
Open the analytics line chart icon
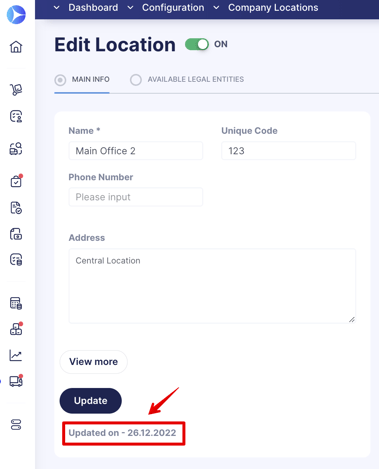point(16,355)
